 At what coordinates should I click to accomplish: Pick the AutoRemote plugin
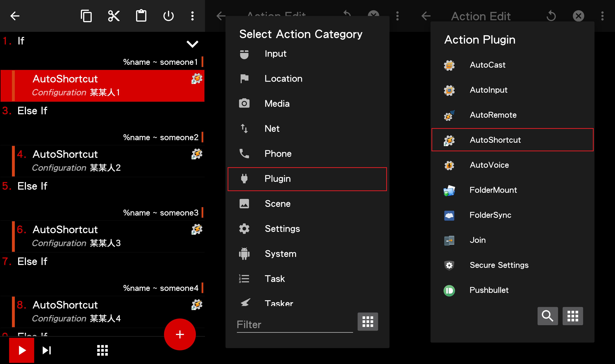493,115
